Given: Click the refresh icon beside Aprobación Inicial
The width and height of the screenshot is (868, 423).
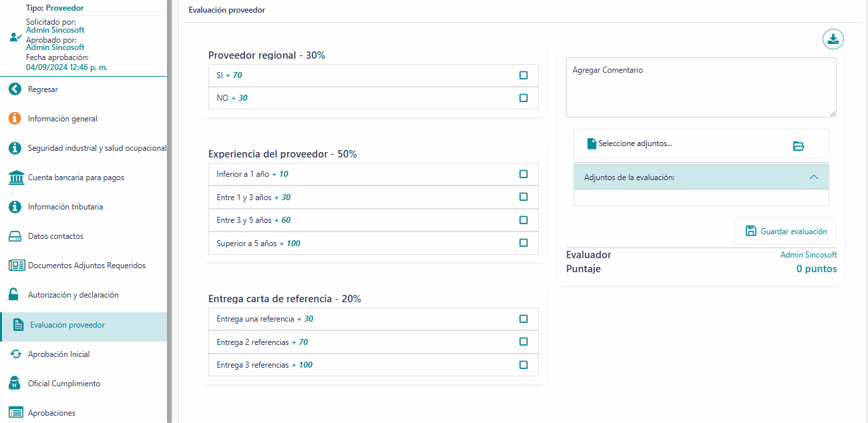Looking at the screenshot, I should (x=15, y=354).
